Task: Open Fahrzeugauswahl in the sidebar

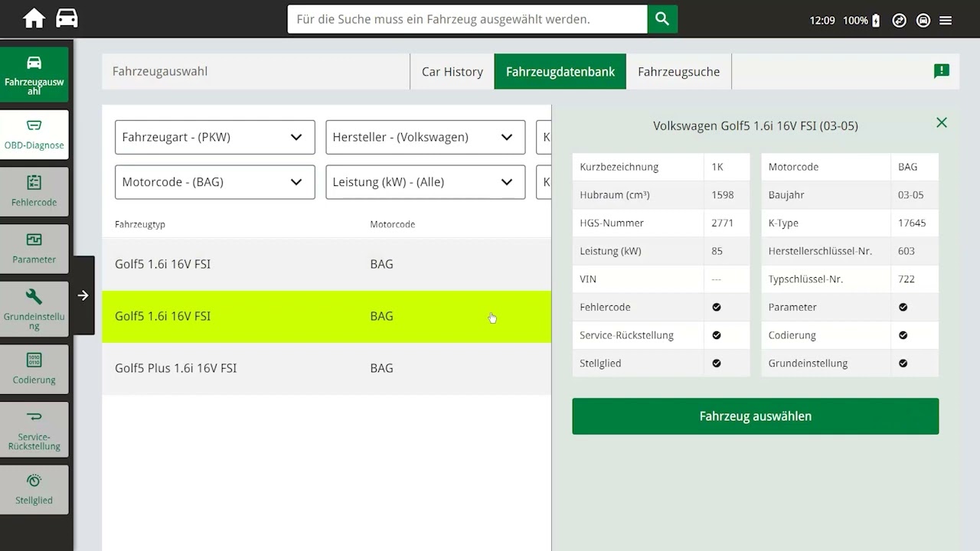Action: [x=34, y=74]
